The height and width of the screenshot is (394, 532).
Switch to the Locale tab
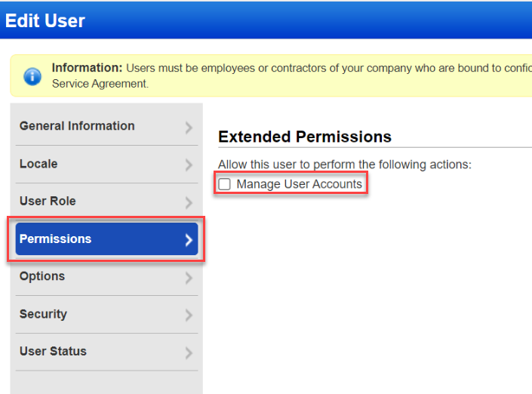tap(38, 164)
